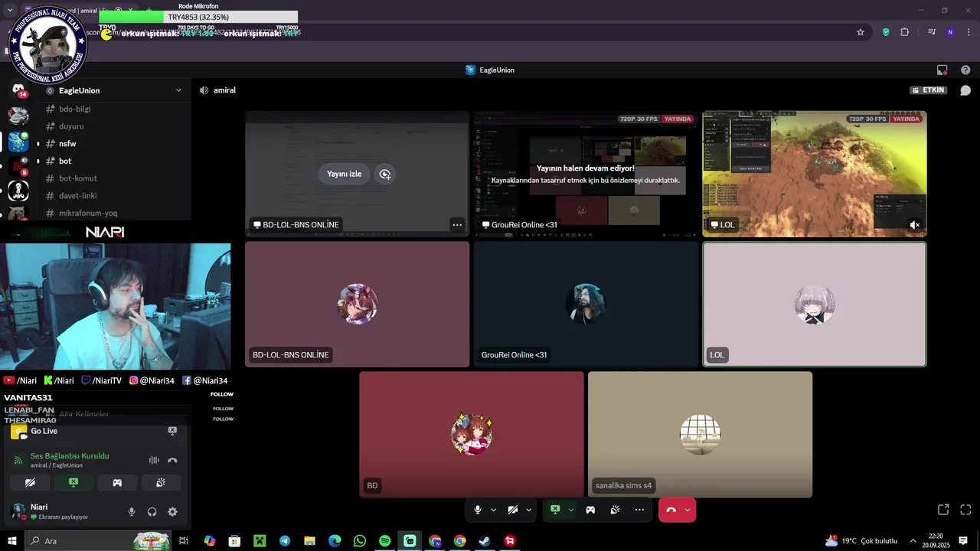Open the GrouRei Online <31 stream tile
This screenshot has width=980, height=551.
point(586,174)
